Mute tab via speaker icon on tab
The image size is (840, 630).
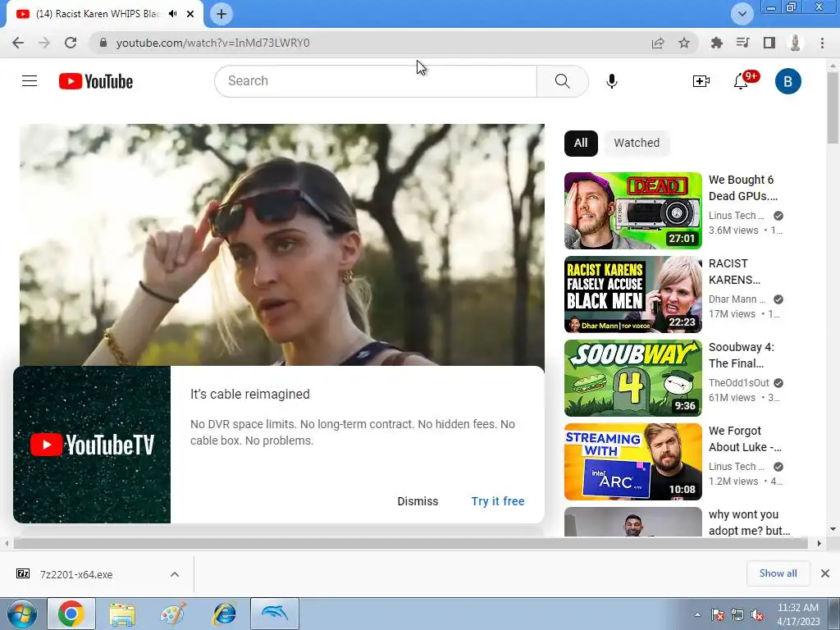tap(172, 14)
